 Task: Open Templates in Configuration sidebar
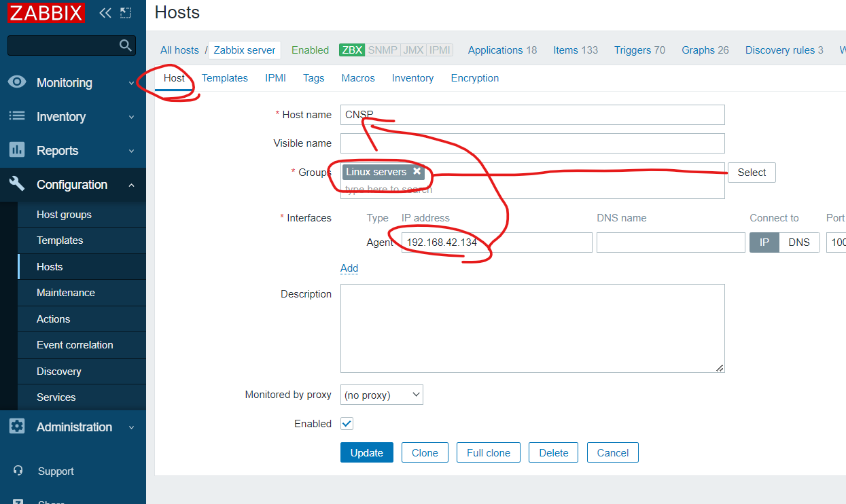82,240
